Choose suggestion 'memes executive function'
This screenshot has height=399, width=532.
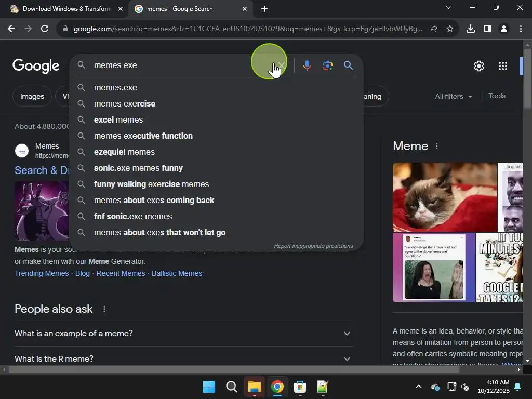(x=216, y=136)
